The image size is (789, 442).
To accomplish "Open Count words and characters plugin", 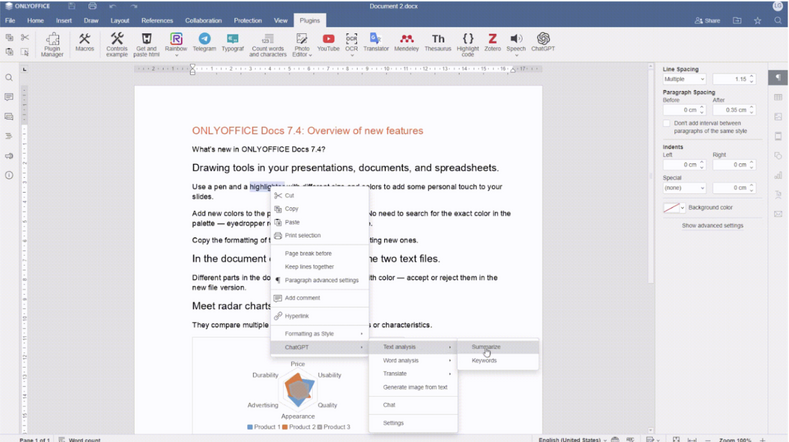I will click(268, 44).
